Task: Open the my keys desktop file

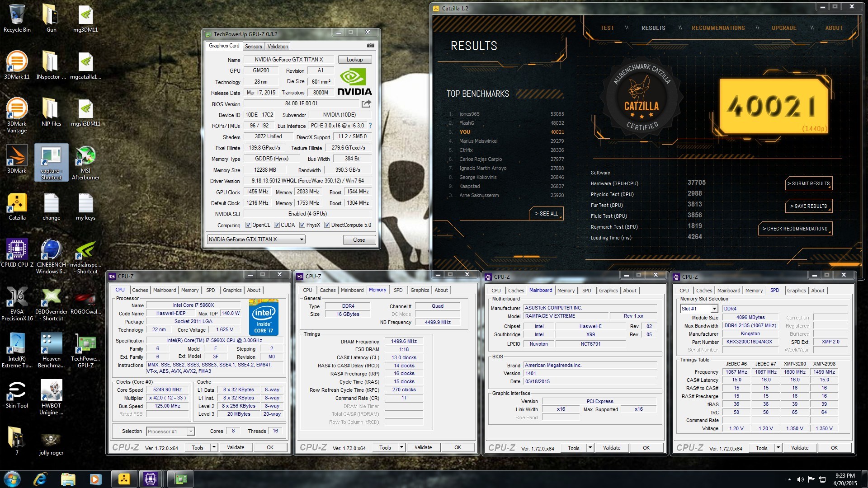Action: click(85, 206)
